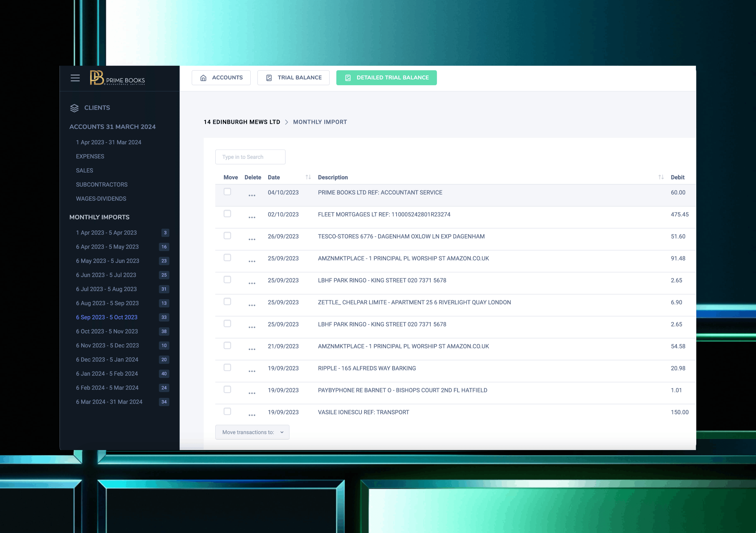The height and width of the screenshot is (533, 756).
Task: Switch to the Trial Balance tab
Action: [293, 78]
